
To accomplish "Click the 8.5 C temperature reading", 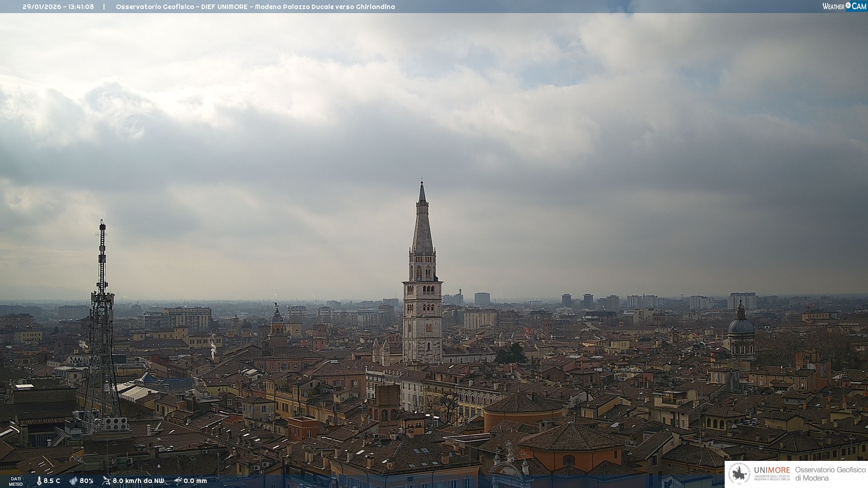I will click(52, 481).
